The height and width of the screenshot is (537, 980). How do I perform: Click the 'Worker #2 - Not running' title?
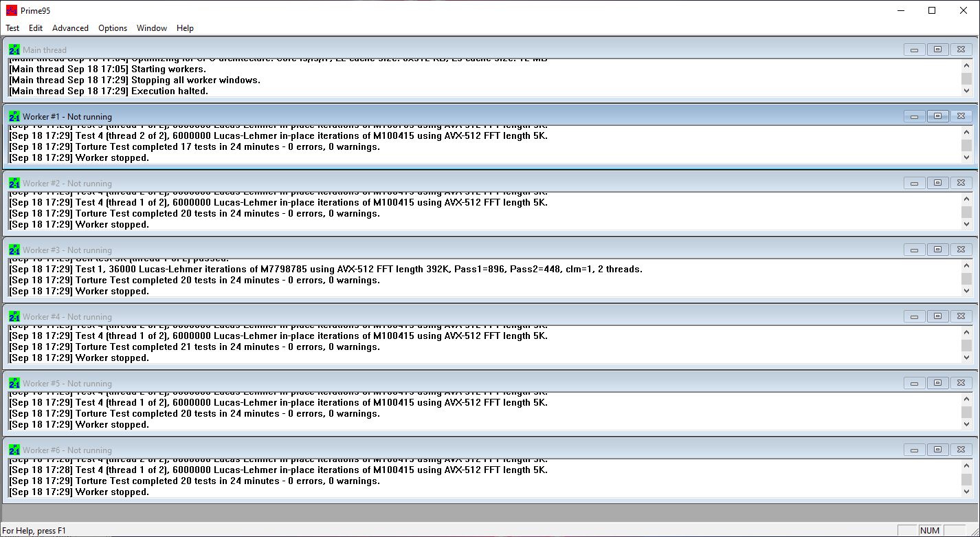tap(67, 184)
